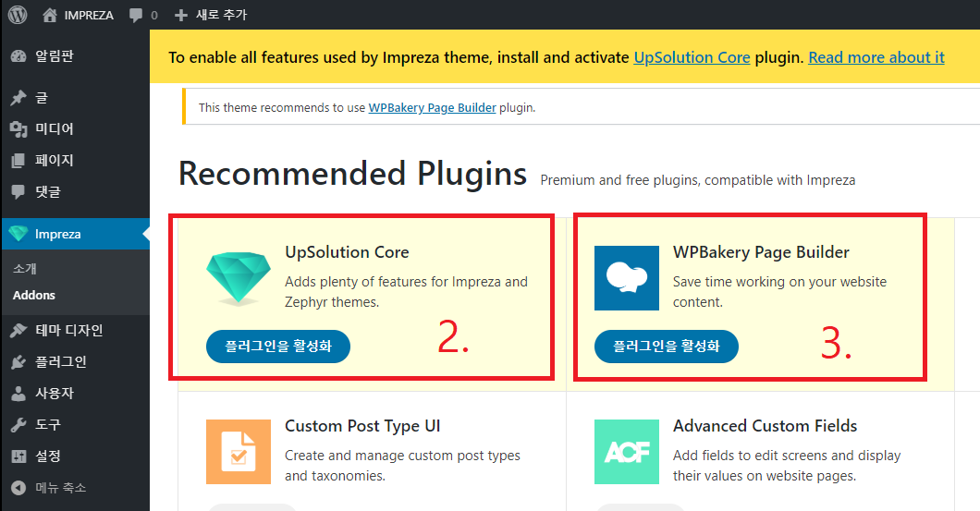
Task: Click the WordPress logo icon
Action: 18,15
